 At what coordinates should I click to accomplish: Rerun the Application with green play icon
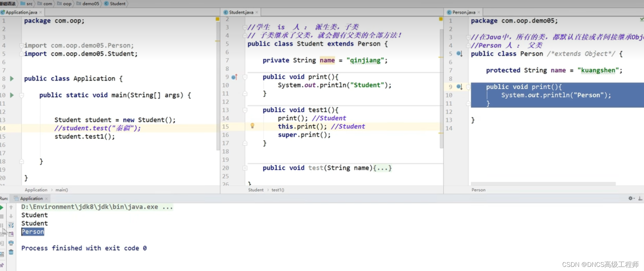point(1,207)
